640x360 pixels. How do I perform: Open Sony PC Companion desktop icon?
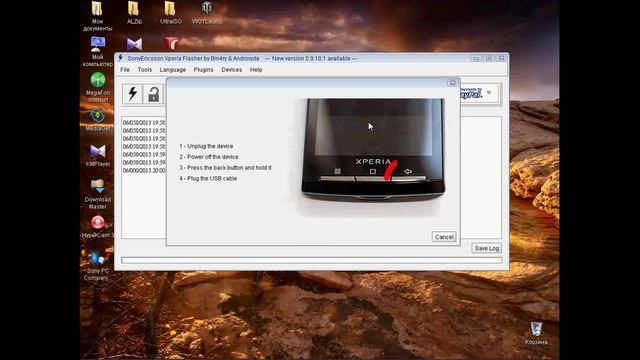click(98, 266)
